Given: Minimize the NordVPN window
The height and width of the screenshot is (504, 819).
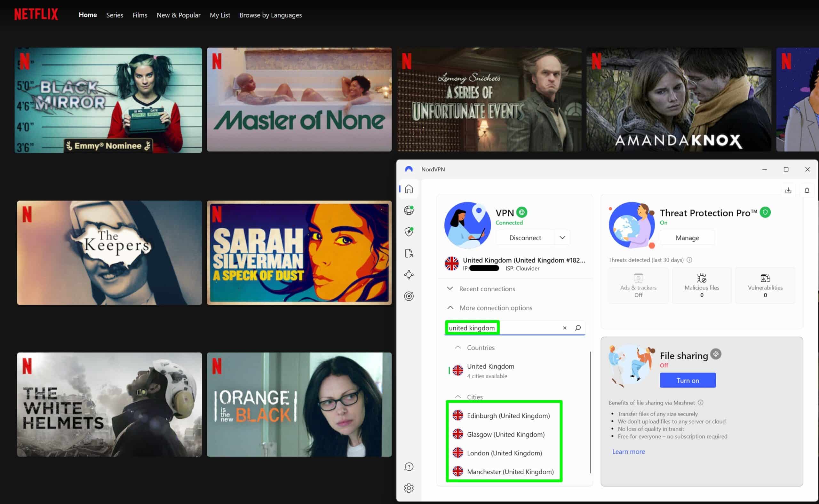Looking at the screenshot, I should (764, 169).
